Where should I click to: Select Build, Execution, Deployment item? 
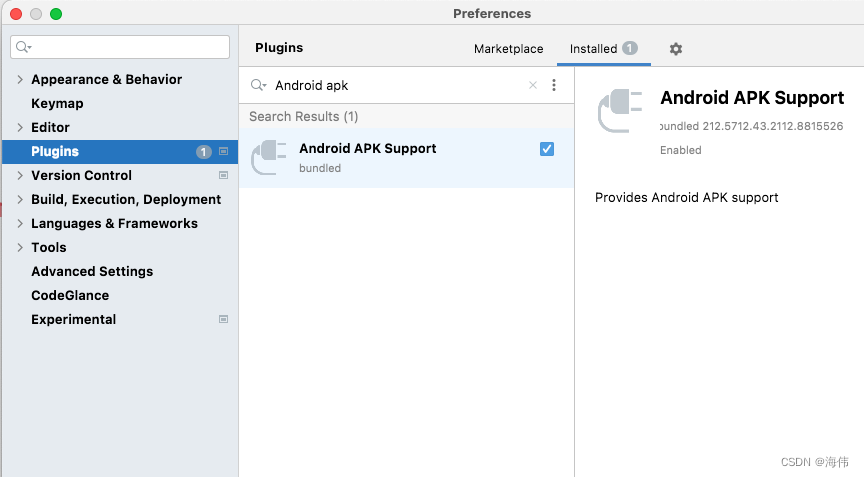[126, 199]
